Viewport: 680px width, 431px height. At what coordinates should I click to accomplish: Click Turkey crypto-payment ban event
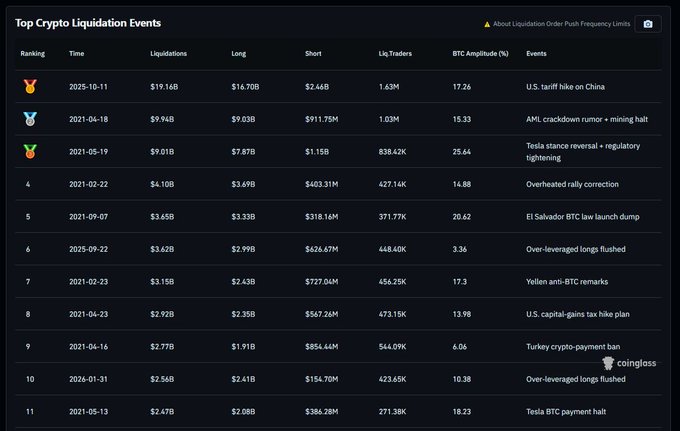573,347
